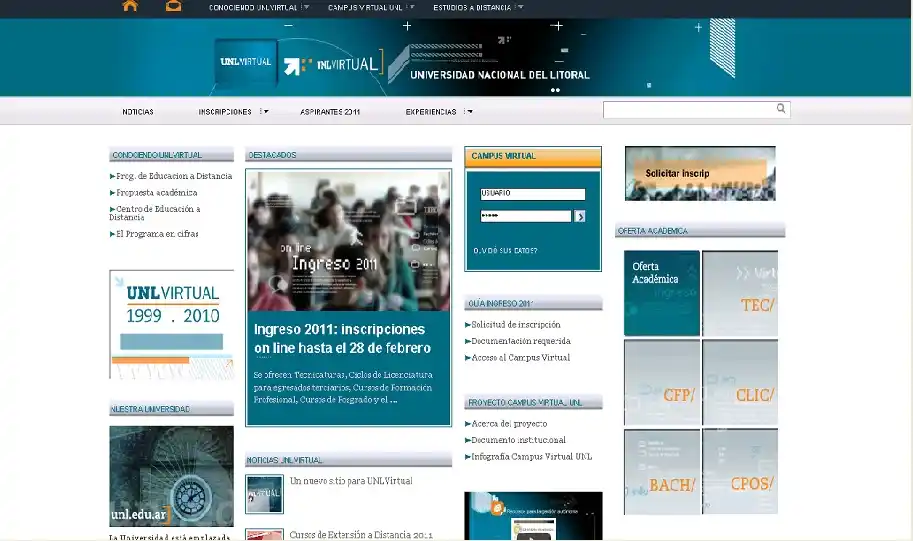913x541 pixels.
Task: Click the Usuario input field
Action: (x=533, y=194)
